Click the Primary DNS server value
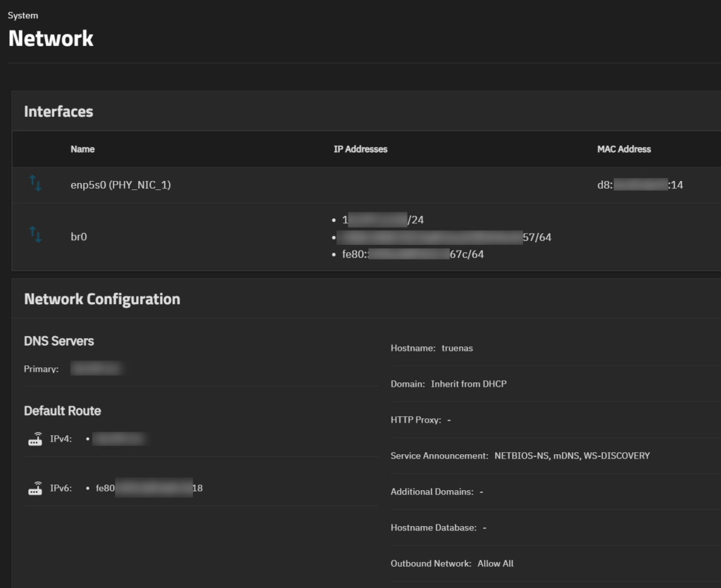The height and width of the screenshot is (588, 721). pos(96,369)
